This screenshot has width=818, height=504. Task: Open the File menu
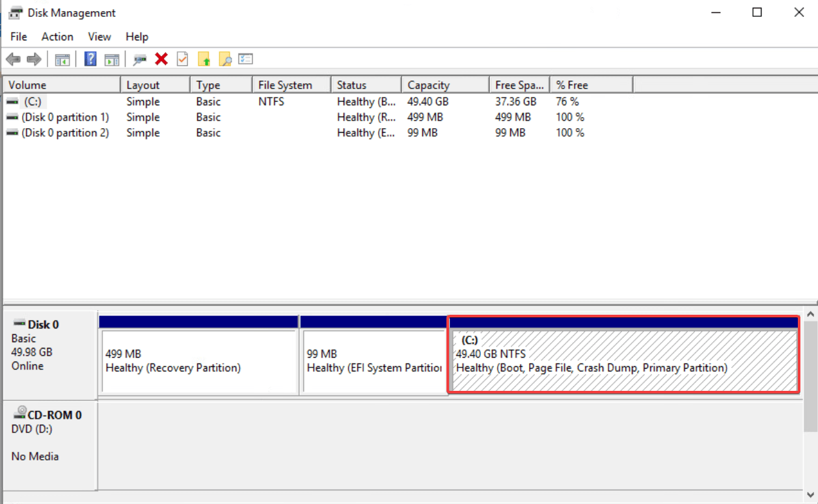pyautogui.click(x=18, y=36)
